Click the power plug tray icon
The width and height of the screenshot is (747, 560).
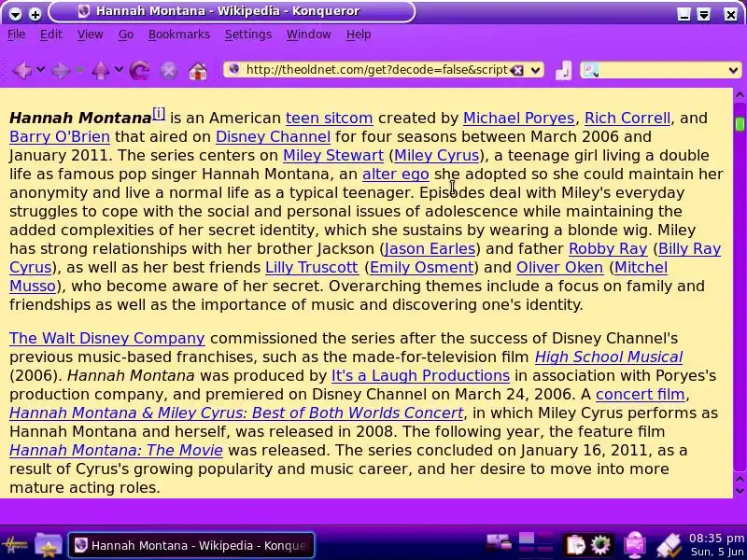click(x=669, y=545)
